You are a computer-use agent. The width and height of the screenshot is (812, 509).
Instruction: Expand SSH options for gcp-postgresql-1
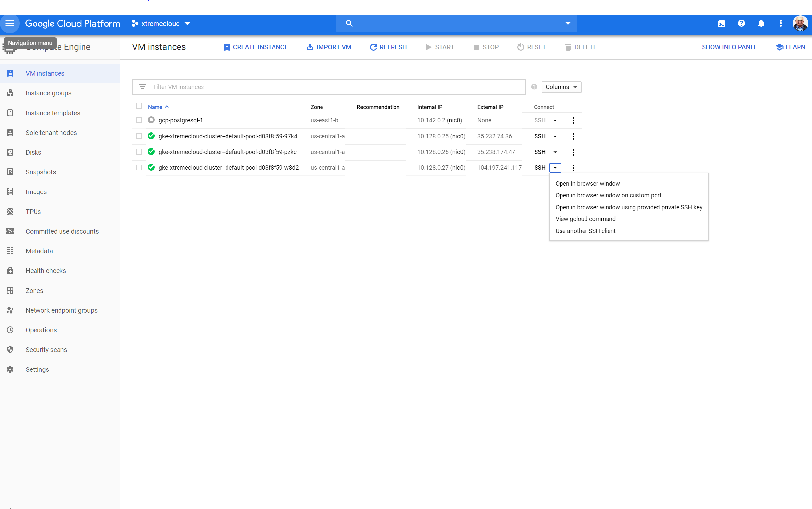pyautogui.click(x=555, y=120)
